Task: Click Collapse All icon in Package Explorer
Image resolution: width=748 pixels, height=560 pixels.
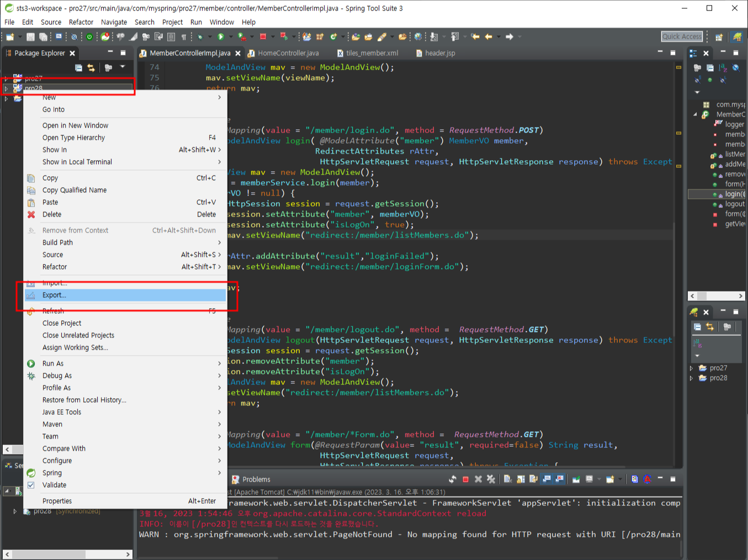Action: 78,67
